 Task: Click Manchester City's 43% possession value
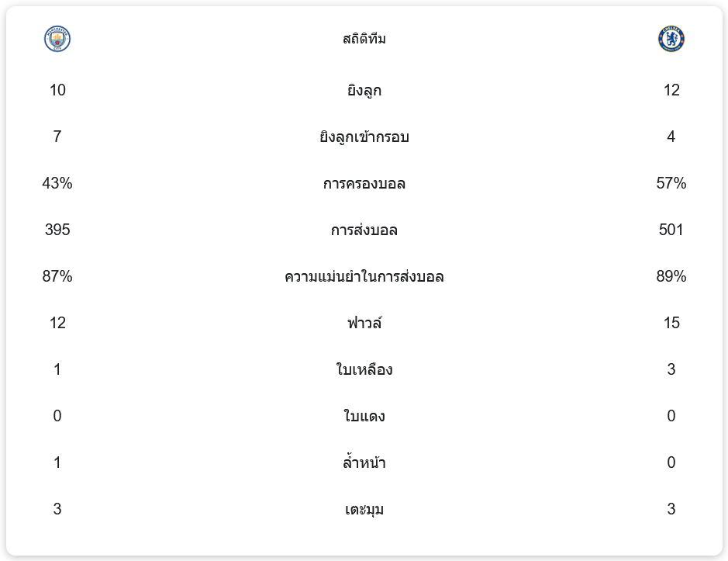pos(57,183)
